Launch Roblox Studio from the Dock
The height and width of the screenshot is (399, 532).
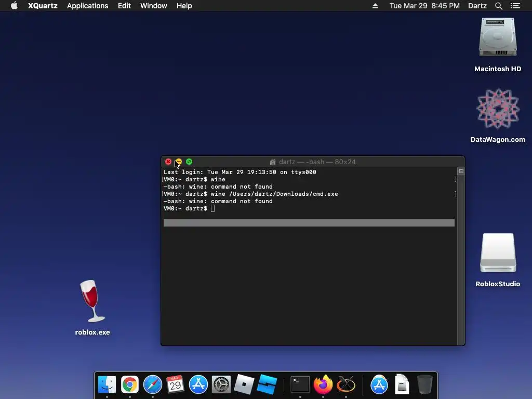tap(267, 384)
